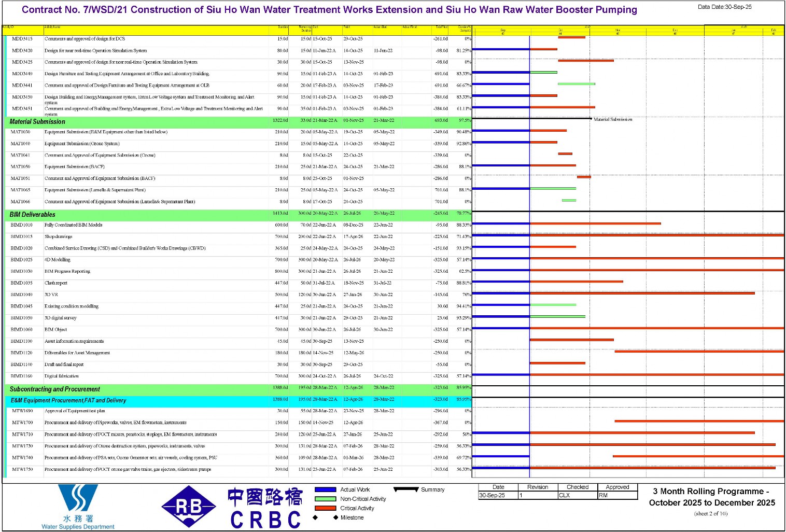
Task: Pick the green Non-Critical Activity legend swatch
Action: (325, 499)
